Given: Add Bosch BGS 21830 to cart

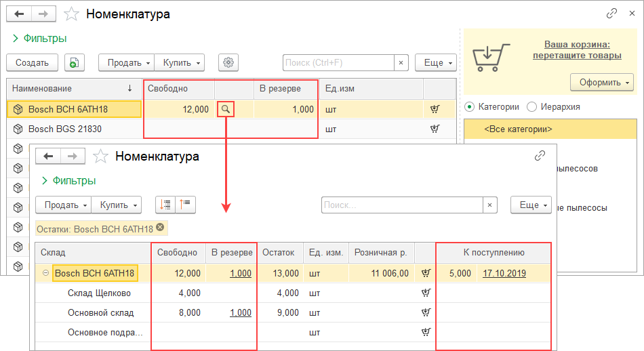Looking at the screenshot, I should click(435, 129).
